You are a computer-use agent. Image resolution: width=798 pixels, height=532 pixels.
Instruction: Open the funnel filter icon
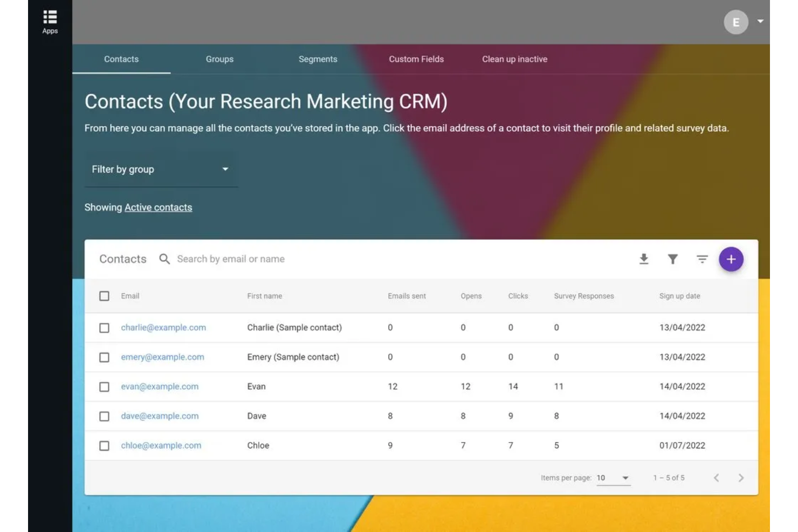coord(672,259)
